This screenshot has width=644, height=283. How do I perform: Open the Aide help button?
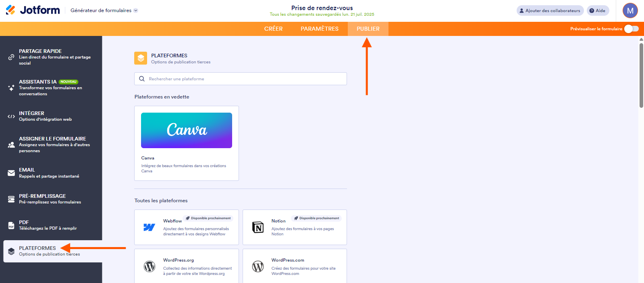click(x=598, y=10)
